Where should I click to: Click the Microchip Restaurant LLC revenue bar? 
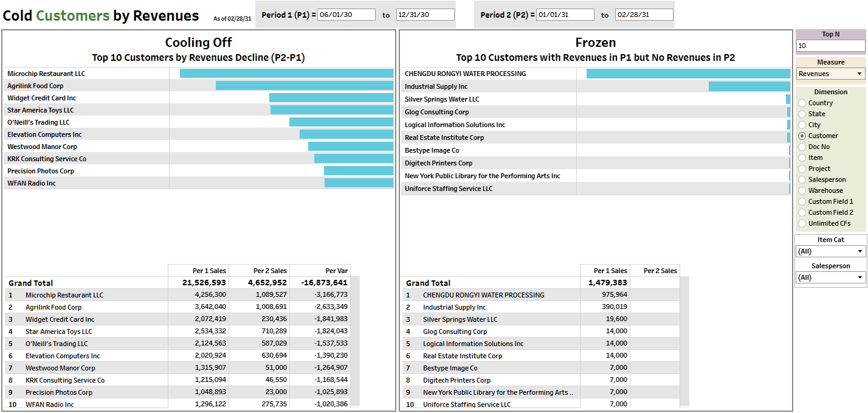[x=286, y=74]
